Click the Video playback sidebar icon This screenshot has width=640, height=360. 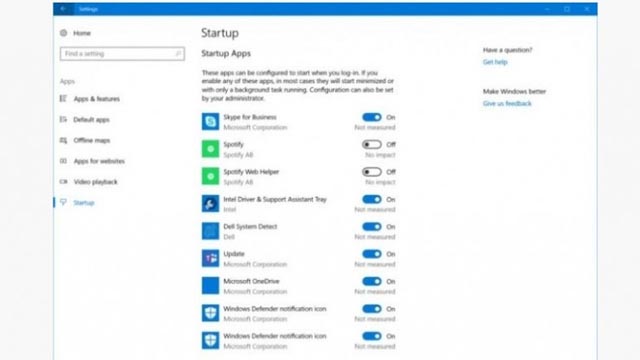[63, 182]
